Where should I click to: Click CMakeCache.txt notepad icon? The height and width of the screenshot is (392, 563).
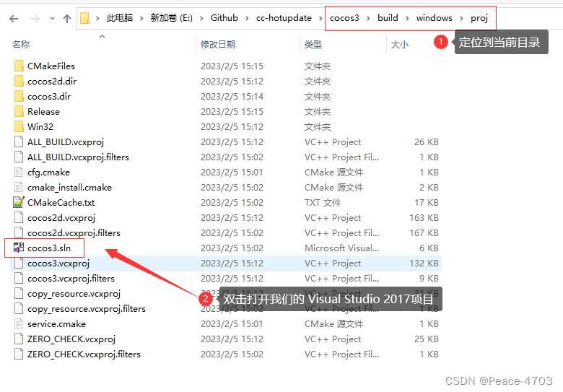(19, 202)
